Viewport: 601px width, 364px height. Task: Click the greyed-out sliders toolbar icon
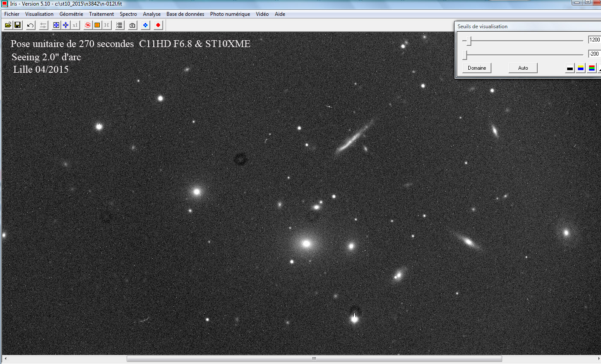pos(43,25)
